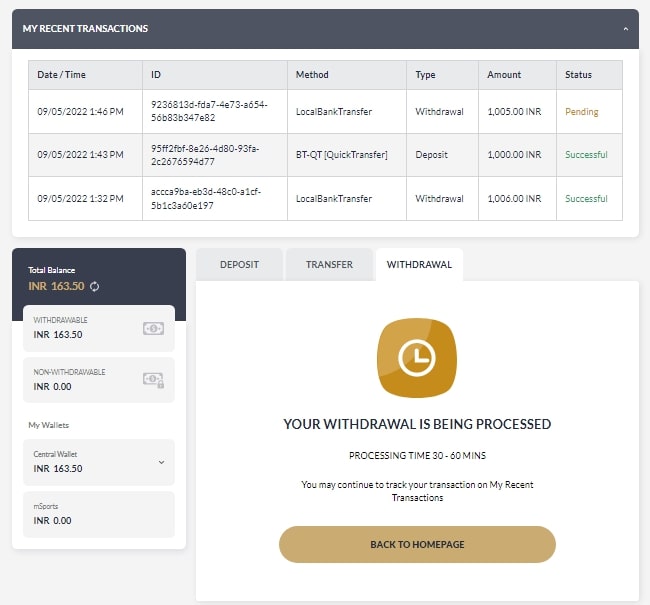Screen dimensions: 650x605
Task: Collapse the My Recent Transactions panel
Action: tap(625, 29)
